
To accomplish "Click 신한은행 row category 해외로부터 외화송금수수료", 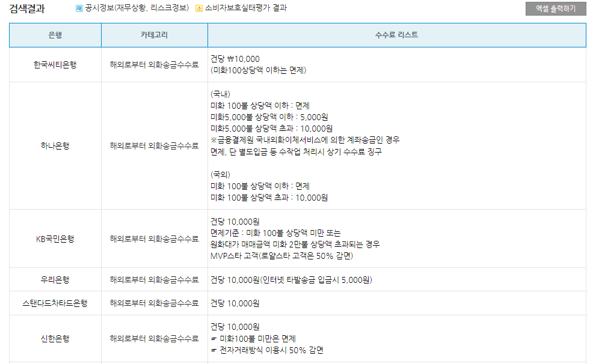I will [x=155, y=339].
